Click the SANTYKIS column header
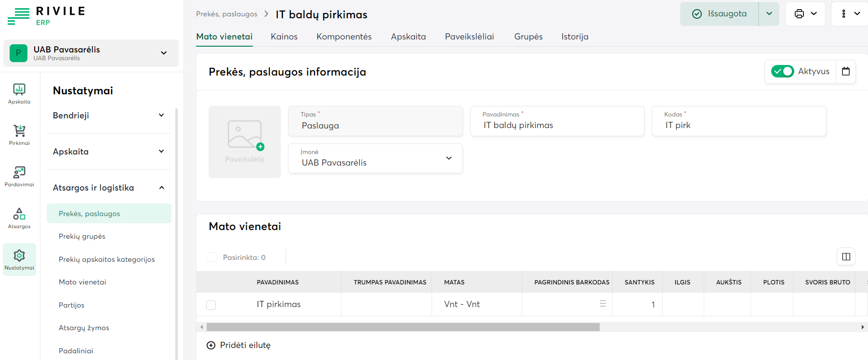 [639, 283]
